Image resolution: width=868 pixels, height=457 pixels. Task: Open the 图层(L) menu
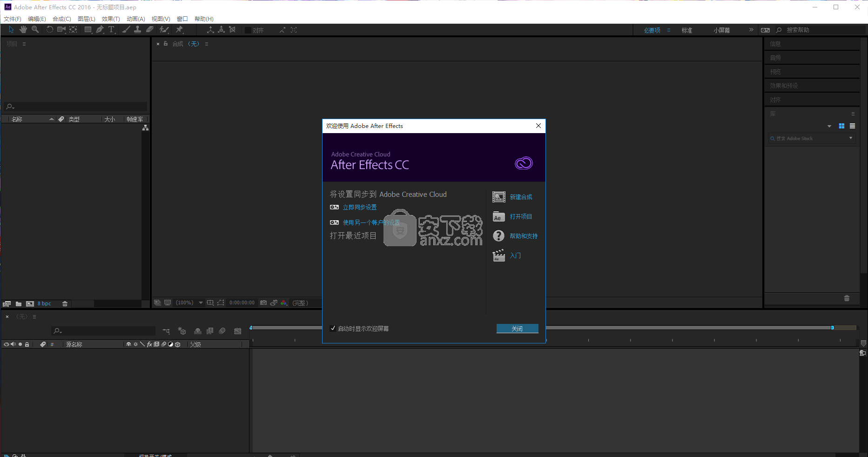[87, 19]
